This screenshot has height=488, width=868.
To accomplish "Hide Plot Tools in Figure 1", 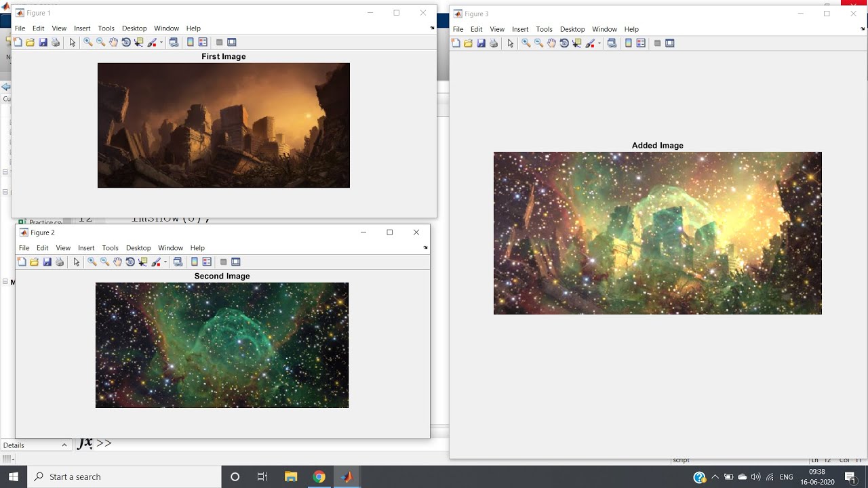I will pyautogui.click(x=219, y=42).
